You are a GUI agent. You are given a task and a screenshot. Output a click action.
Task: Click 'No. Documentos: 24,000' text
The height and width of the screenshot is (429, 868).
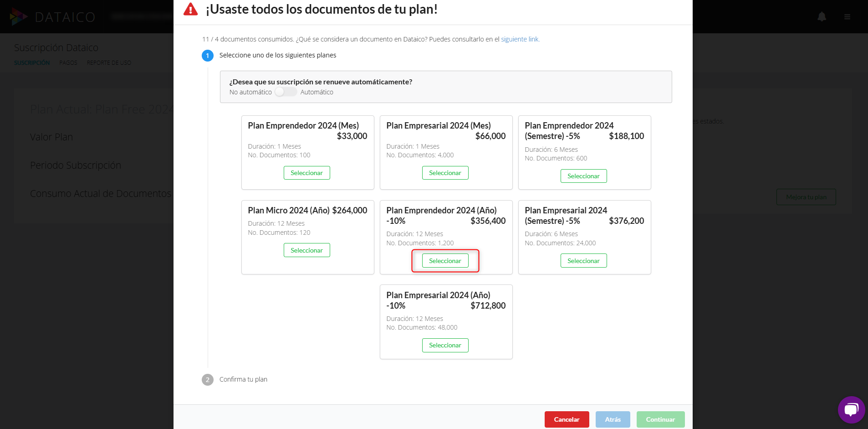click(560, 243)
